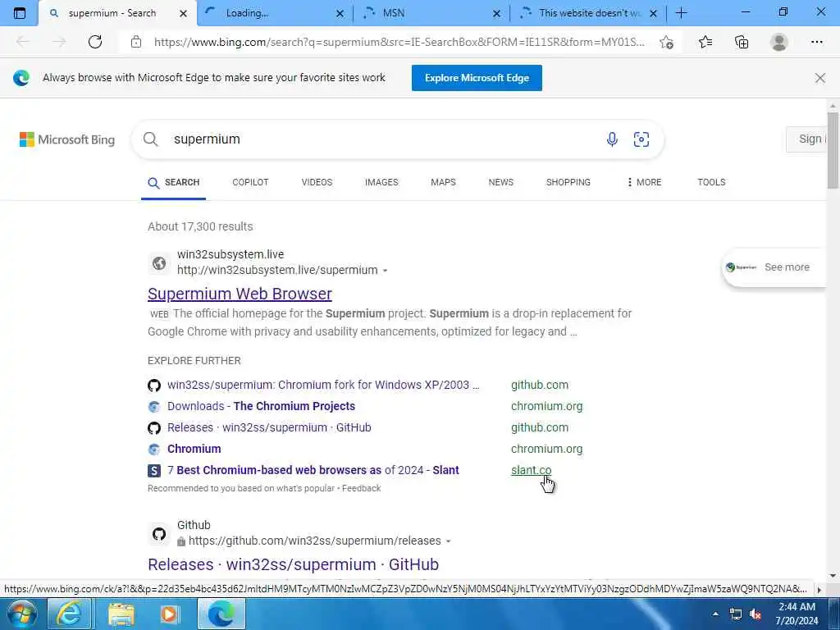Switch to the IMAGES tab
The width and height of the screenshot is (840, 630).
click(x=381, y=182)
